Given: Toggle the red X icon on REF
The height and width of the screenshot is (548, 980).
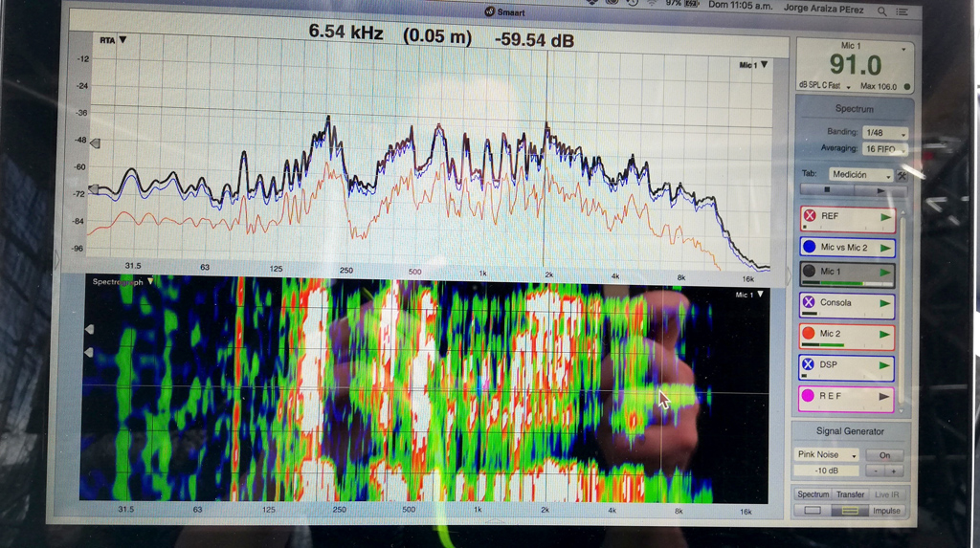Looking at the screenshot, I should pyautogui.click(x=810, y=215).
